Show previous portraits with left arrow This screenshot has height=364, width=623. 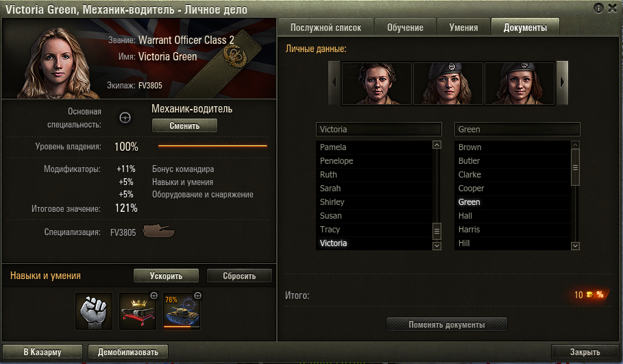pyautogui.click(x=334, y=83)
